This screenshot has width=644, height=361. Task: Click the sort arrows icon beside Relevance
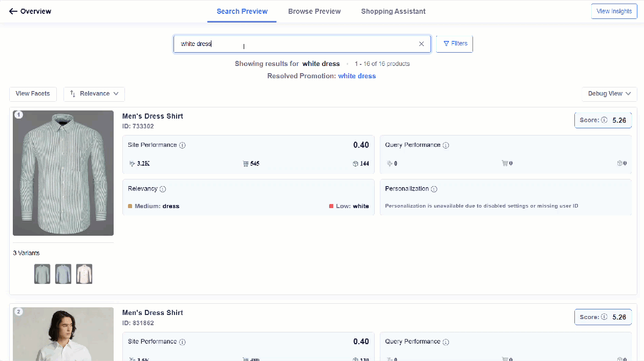(x=73, y=94)
